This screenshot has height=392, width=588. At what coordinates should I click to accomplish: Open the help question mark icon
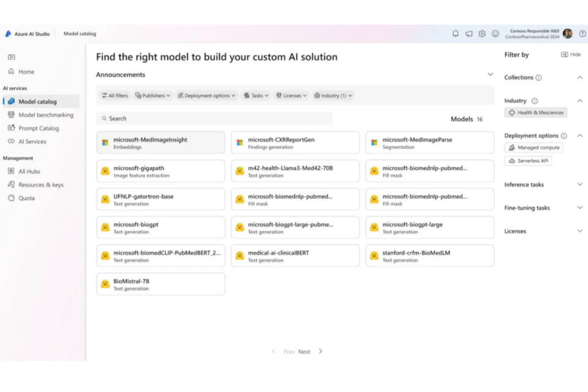click(582, 34)
